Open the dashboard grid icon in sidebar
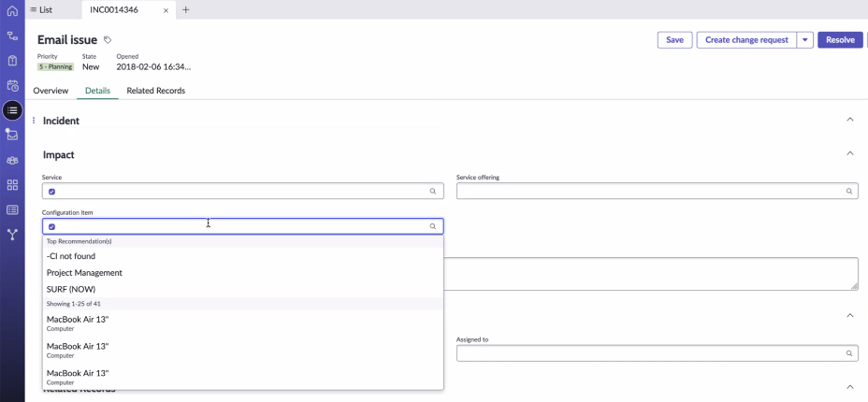 point(12,185)
